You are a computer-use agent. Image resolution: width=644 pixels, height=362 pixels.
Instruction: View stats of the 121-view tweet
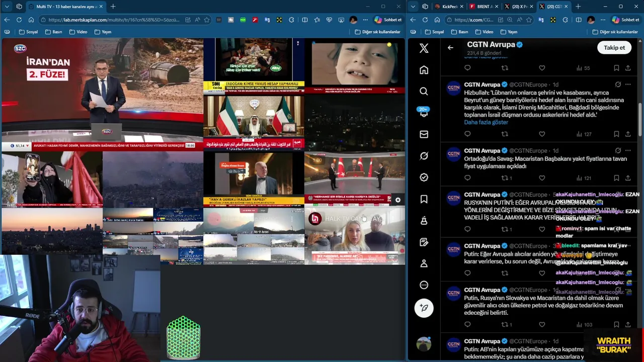tap(584, 178)
